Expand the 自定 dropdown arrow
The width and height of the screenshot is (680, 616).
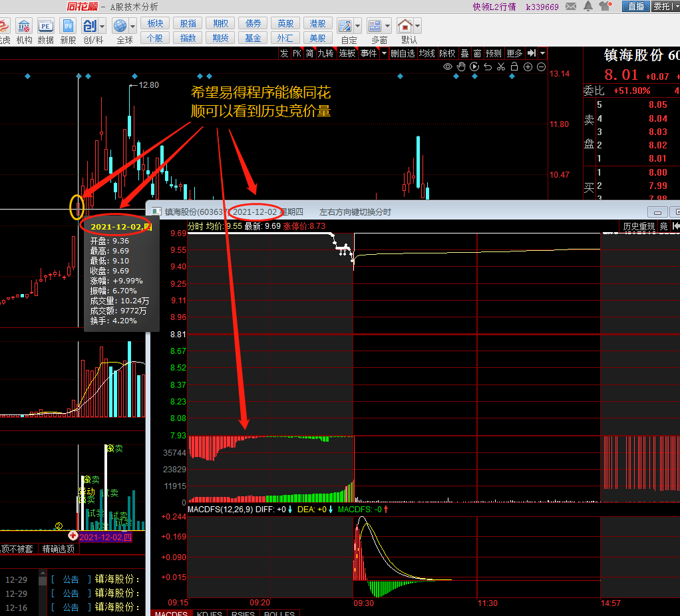click(x=357, y=27)
